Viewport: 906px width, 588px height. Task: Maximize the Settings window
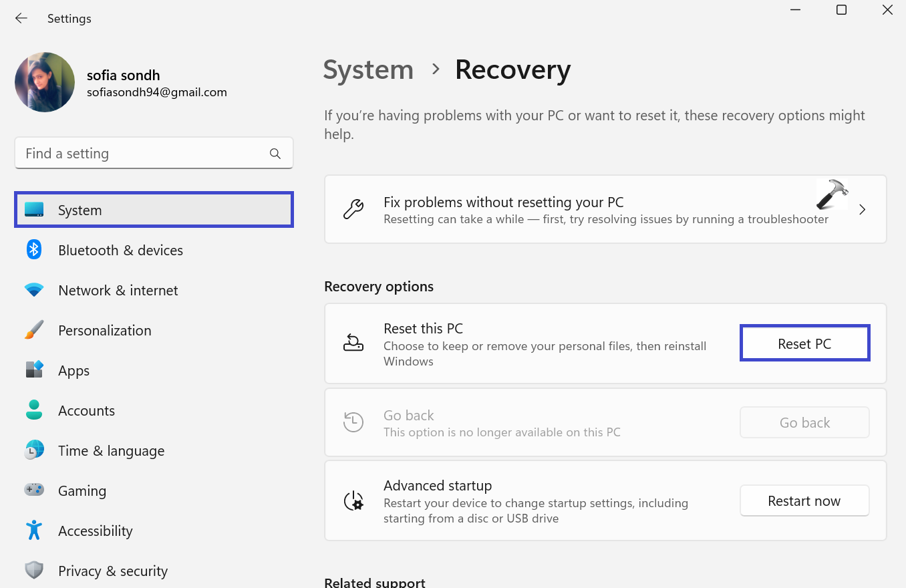tap(841, 10)
